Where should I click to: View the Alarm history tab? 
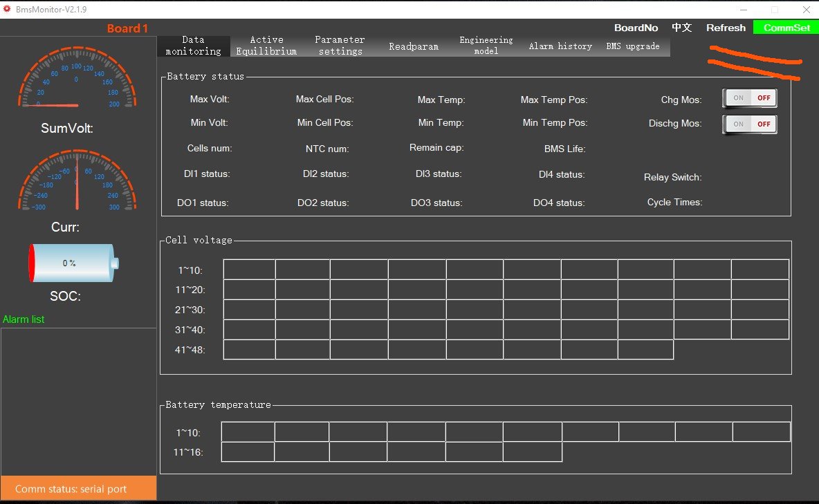coord(560,46)
